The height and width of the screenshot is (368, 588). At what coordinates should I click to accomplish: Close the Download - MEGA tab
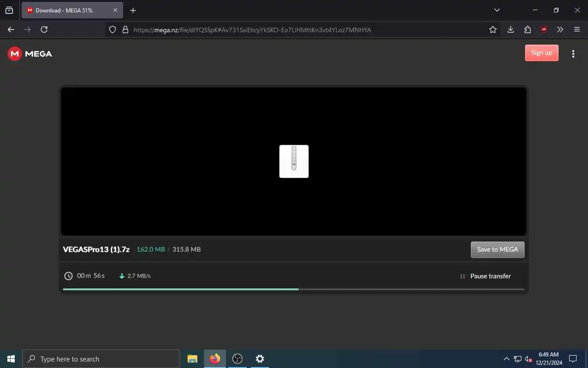point(115,10)
